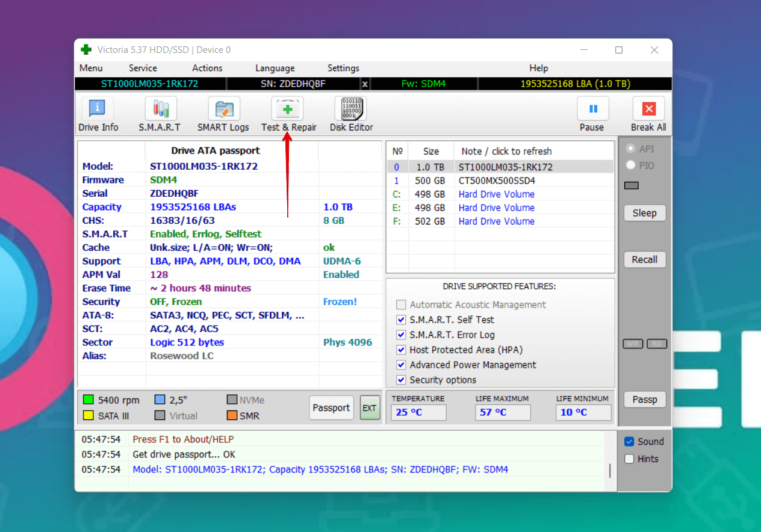The width and height of the screenshot is (761, 532).
Task: Open the Settings menu
Action: pyautogui.click(x=343, y=69)
